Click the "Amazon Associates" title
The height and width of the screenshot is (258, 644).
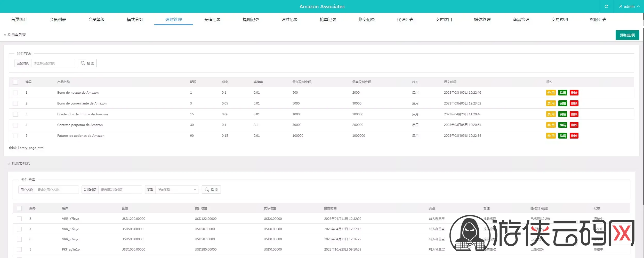tap(322, 6)
